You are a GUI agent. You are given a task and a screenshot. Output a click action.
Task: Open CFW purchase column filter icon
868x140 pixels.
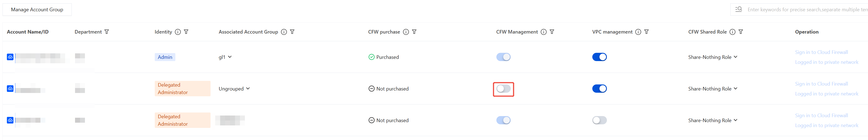414,32
